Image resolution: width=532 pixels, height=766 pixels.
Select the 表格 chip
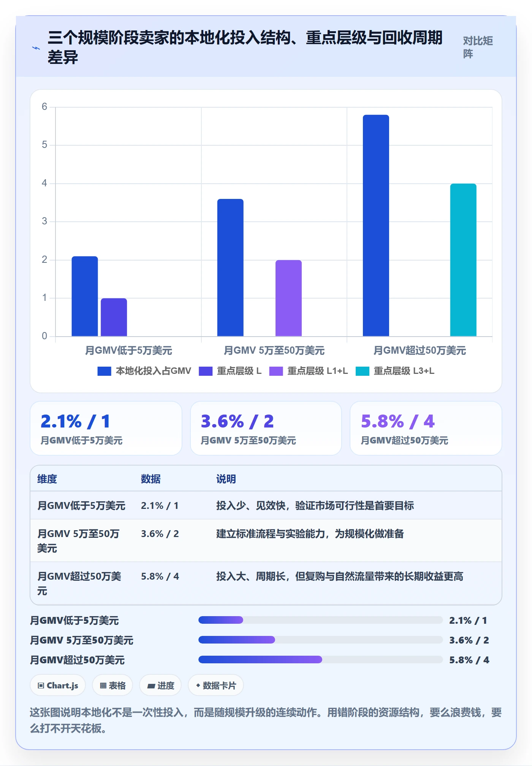point(112,685)
